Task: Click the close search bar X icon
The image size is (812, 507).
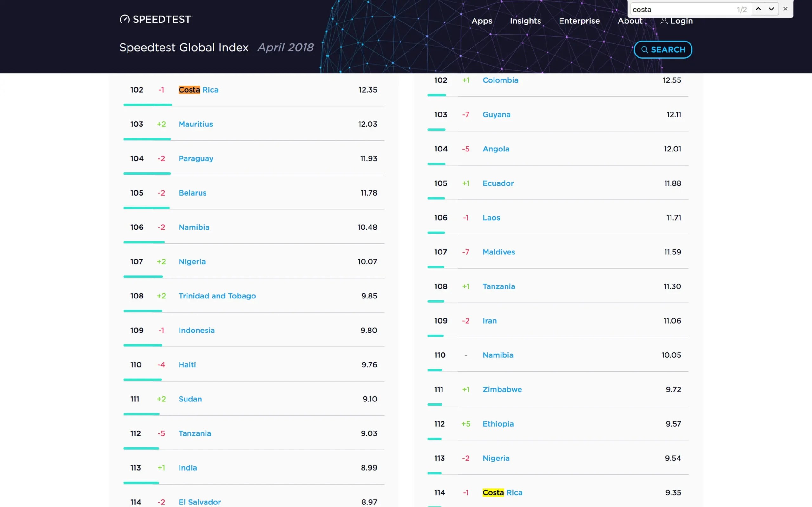Action: click(x=786, y=9)
